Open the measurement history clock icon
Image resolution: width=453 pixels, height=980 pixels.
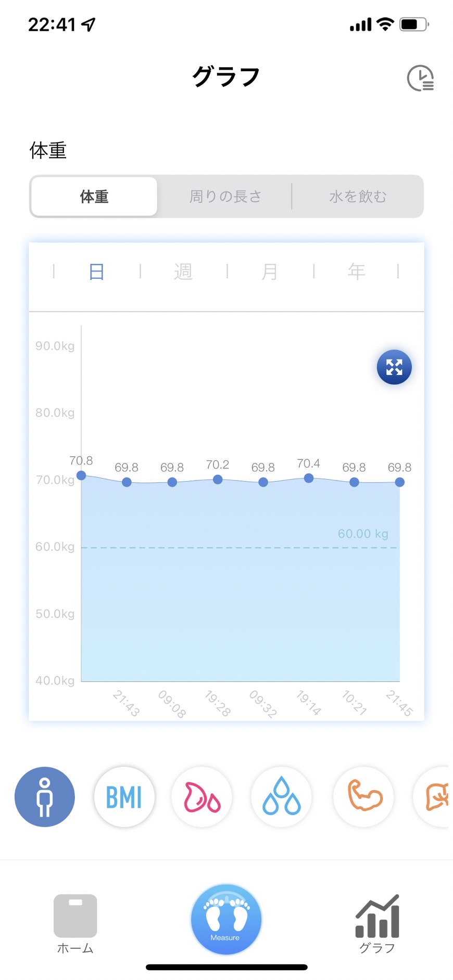coord(420,78)
